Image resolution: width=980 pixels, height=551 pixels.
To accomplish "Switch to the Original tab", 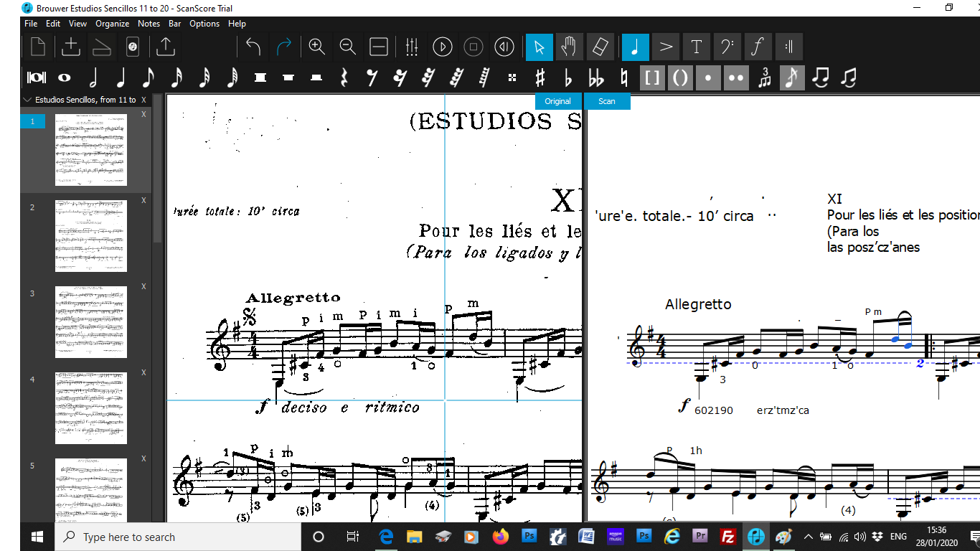I will (x=557, y=101).
